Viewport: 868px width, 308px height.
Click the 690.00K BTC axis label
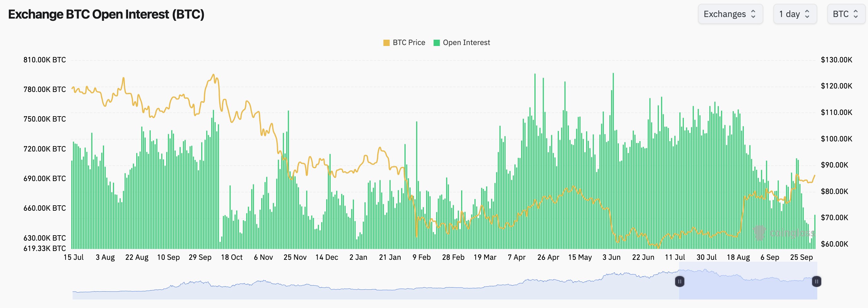[44, 178]
